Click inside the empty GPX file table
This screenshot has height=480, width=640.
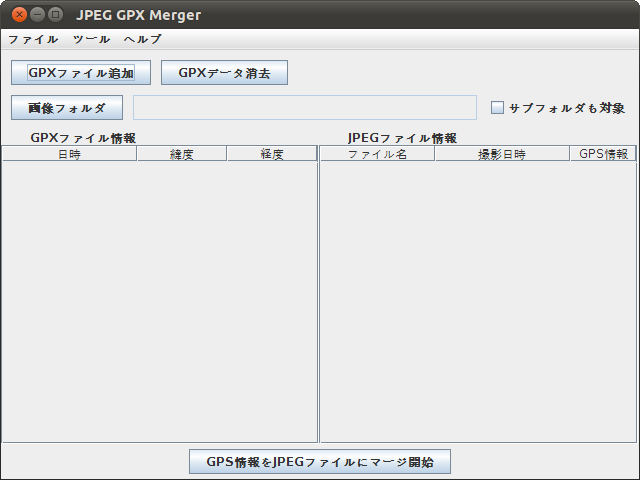(x=160, y=300)
